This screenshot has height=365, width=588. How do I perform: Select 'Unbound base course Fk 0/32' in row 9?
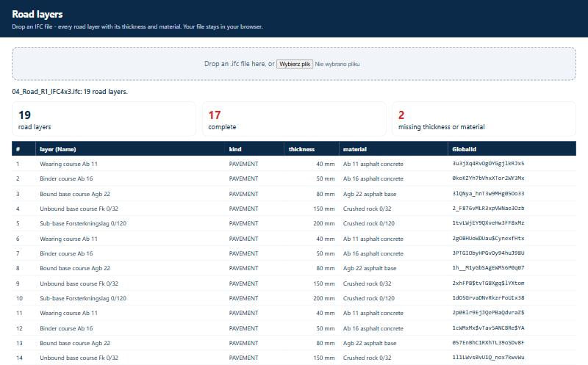click(79, 283)
